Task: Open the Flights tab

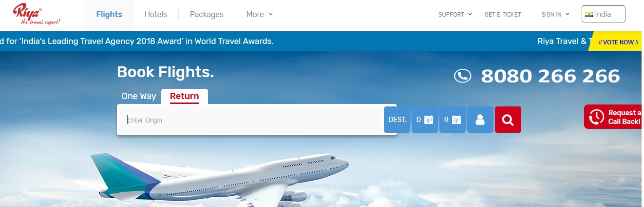Action: tap(109, 15)
